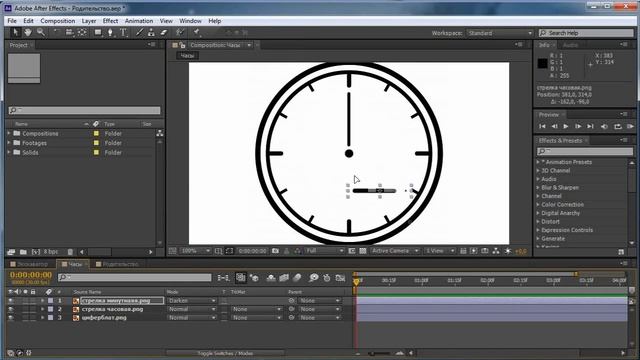Toggle Preserve Transparency box for layer 2
This screenshot has width=640, height=360.
click(x=224, y=309)
